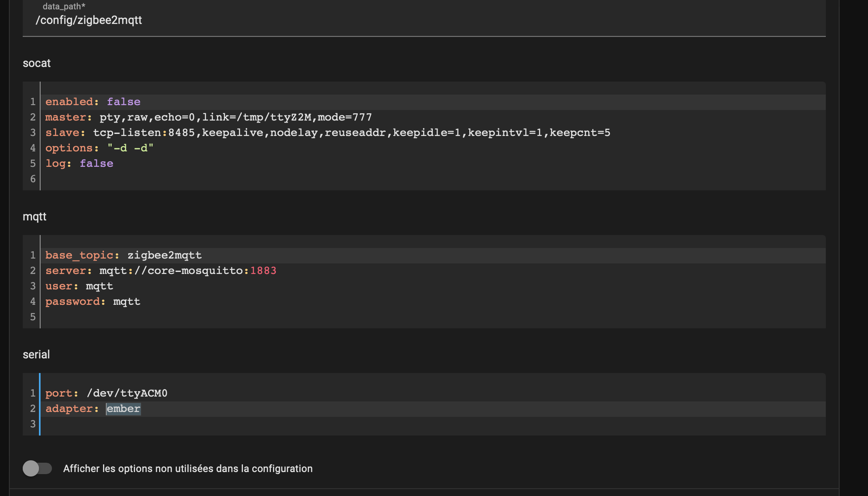
Task: Click 'enabled: false' line in socat editor
Action: [x=93, y=102]
